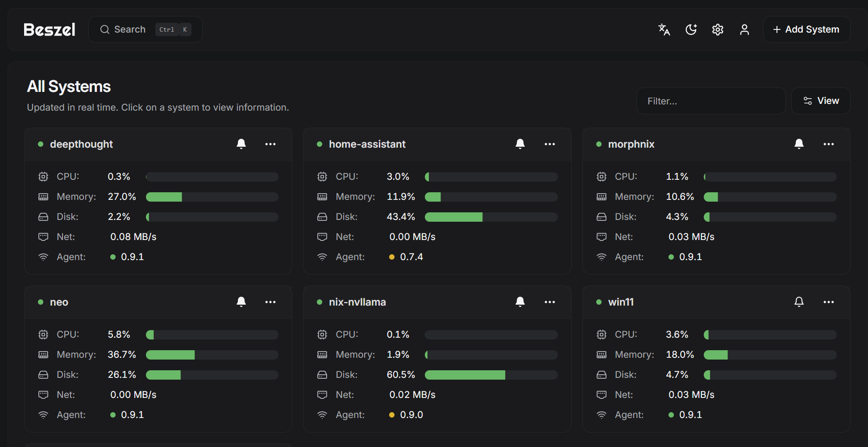Toggle alerts for nix-nvllama
The height and width of the screenshot is (447, 868).
click(520, 302)
